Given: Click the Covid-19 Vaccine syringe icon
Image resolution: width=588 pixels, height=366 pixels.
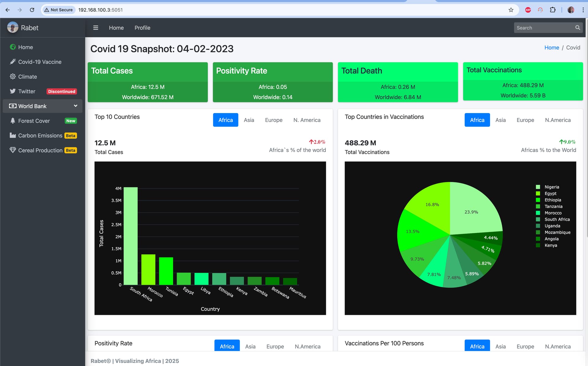Looking at the screenshot, I should 13,62.
